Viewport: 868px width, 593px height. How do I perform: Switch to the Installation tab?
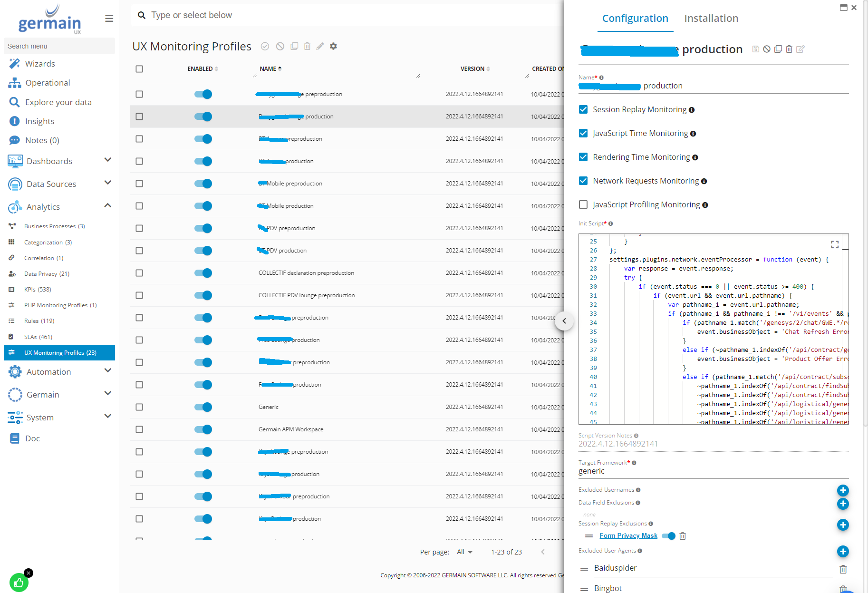tap(711, 19)
